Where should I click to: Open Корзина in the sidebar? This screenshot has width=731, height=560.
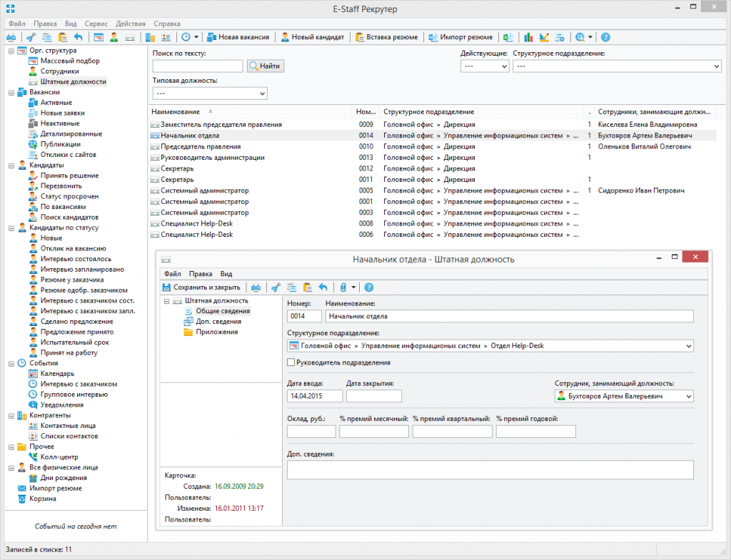42,499
